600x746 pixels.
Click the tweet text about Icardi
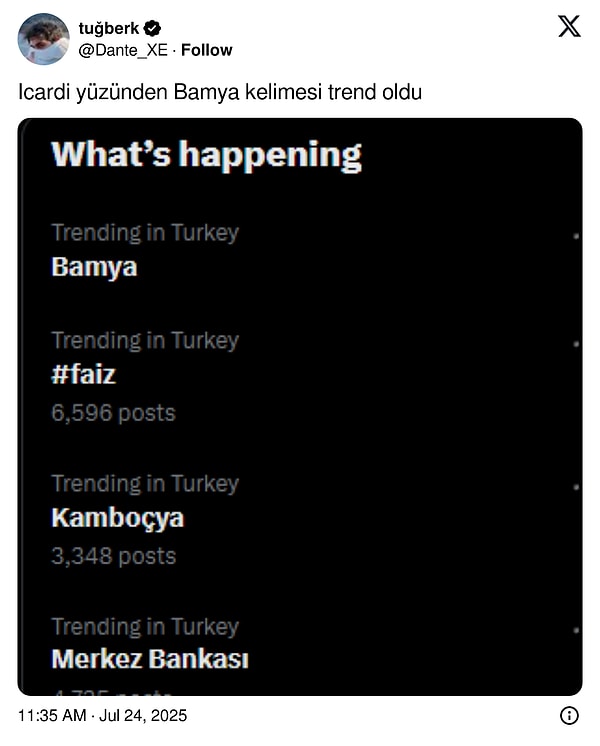(220, 93)
